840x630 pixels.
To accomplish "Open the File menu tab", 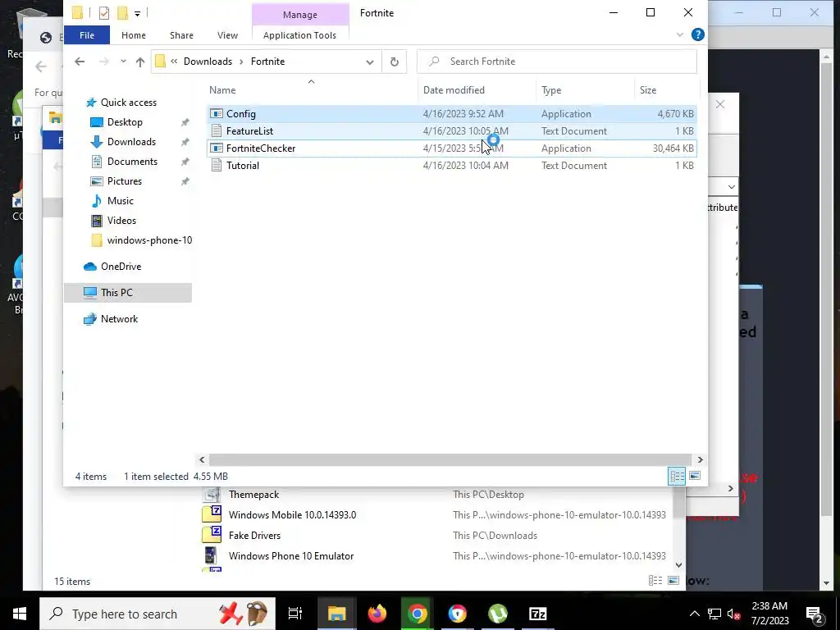I will point(87,35).
